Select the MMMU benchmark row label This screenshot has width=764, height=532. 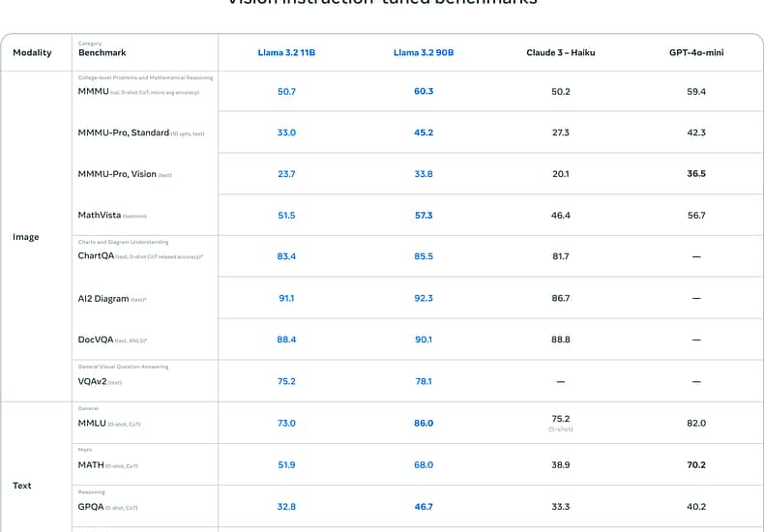[93, 91]
